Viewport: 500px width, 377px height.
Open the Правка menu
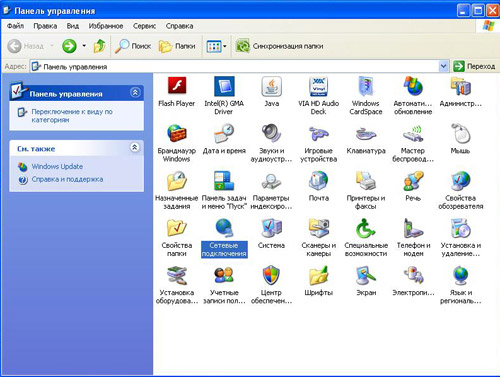tap(45, 26)
